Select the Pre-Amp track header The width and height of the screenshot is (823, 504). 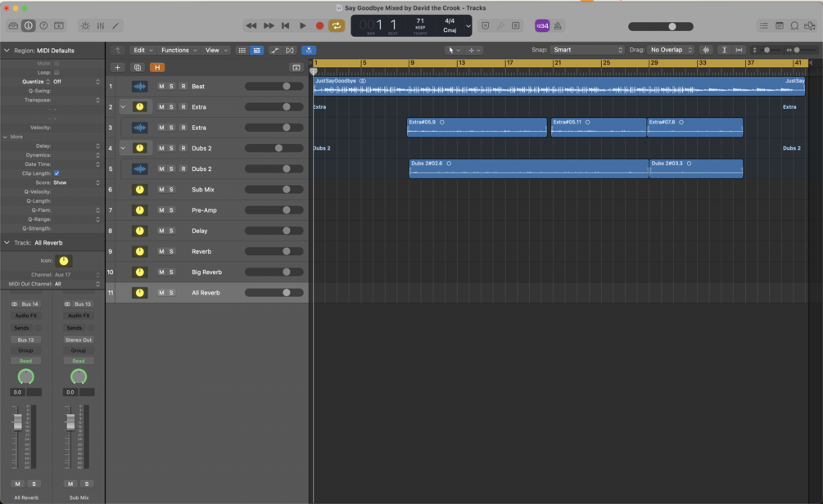point(207,210)
